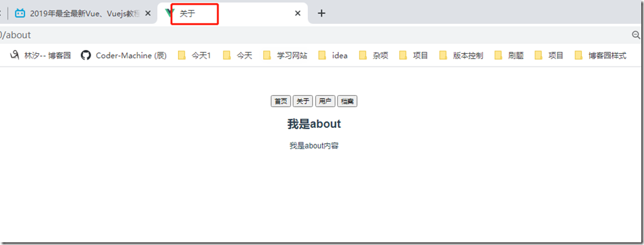The height and width of the screenshot is (245, 644).
Task: Click the 我是about heading
Action: [x=314, y=124]
